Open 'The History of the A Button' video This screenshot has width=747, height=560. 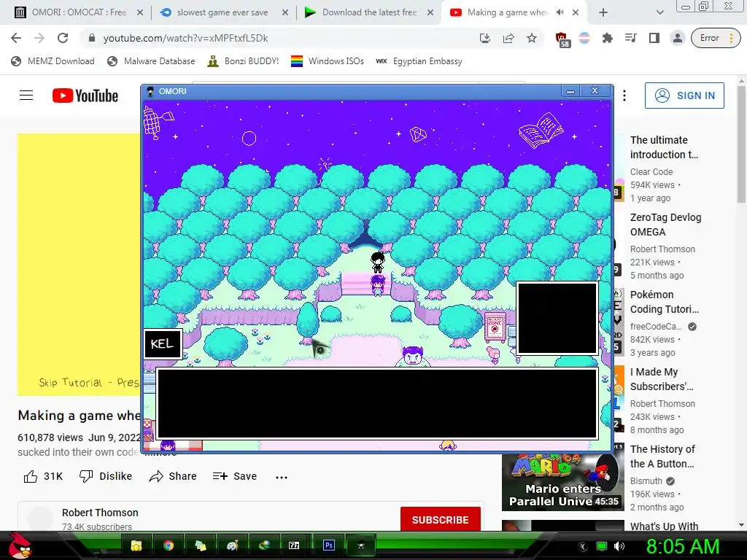[x=662, y=456]
